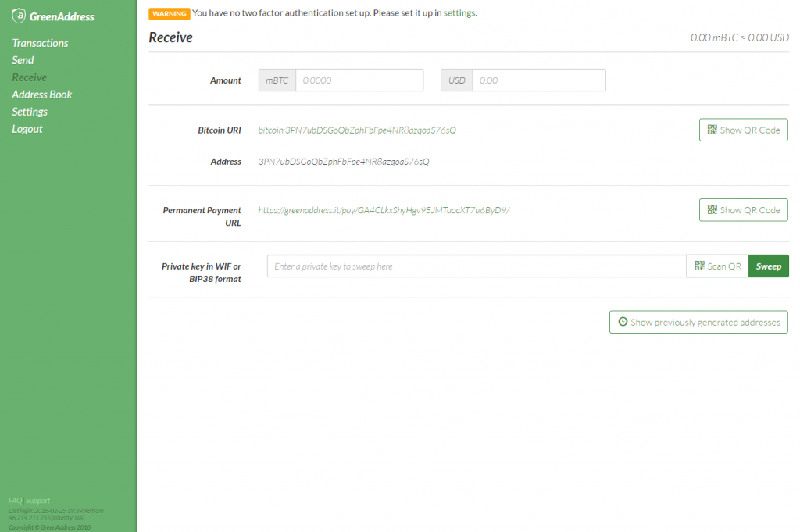
Task: Click the clock icon for previously generated addresses
Action: (623, 322)
